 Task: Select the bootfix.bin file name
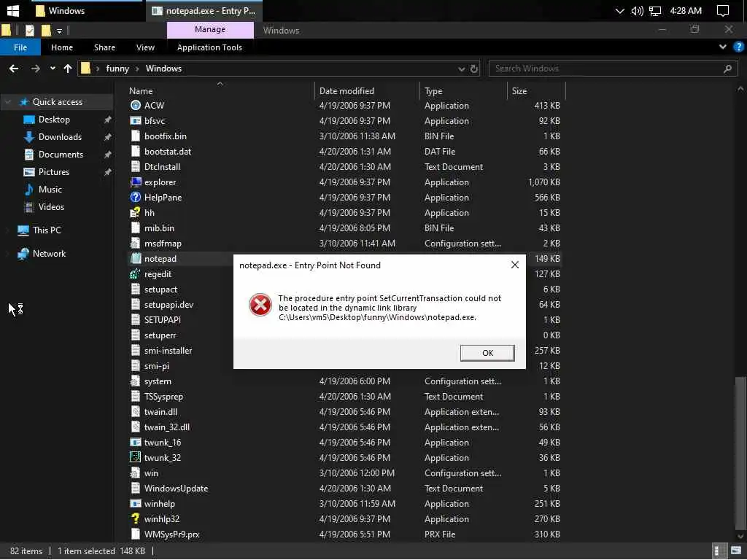[x=166, y=136]
